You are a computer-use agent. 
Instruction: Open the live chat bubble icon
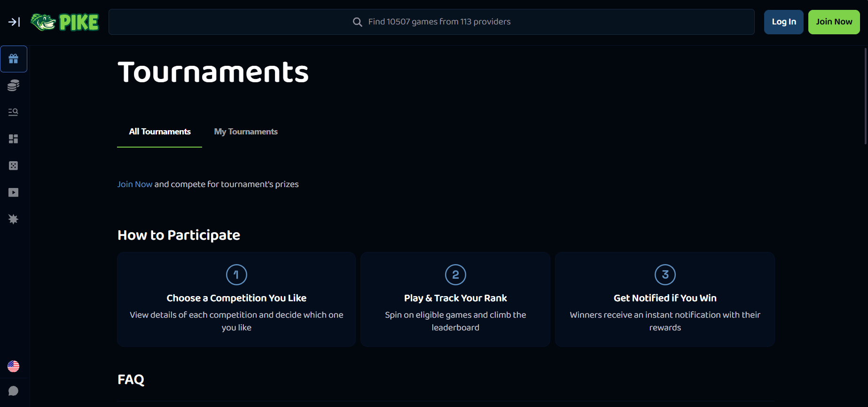(x=14, y=391)
